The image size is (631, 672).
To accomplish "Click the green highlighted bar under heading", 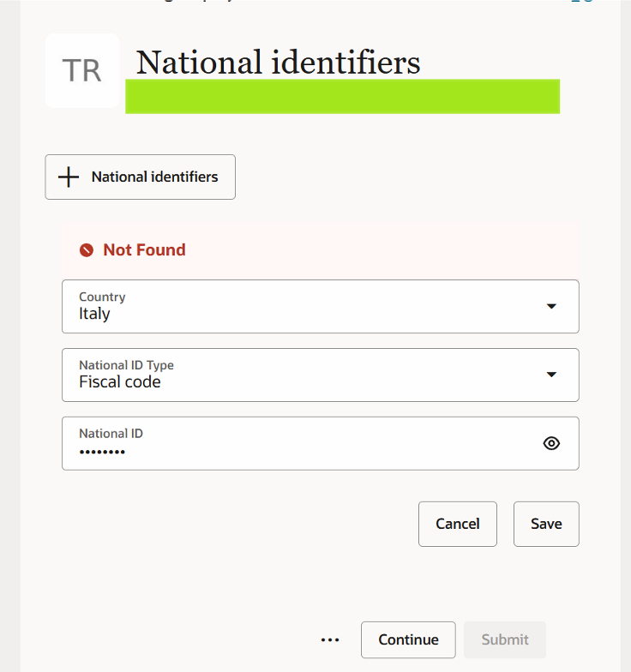I will tap(343, 96).
